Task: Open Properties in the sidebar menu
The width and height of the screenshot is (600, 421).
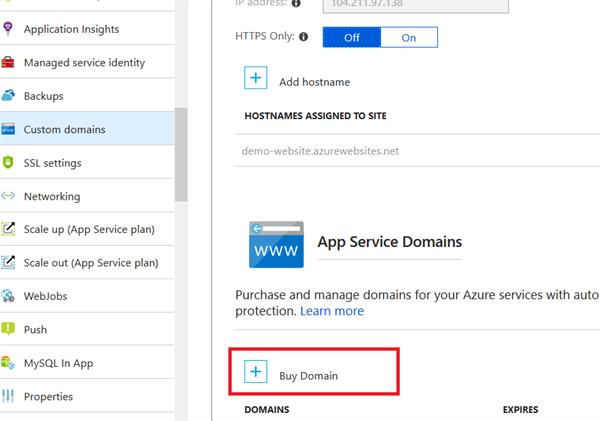Action: click(x=48, y=396)
